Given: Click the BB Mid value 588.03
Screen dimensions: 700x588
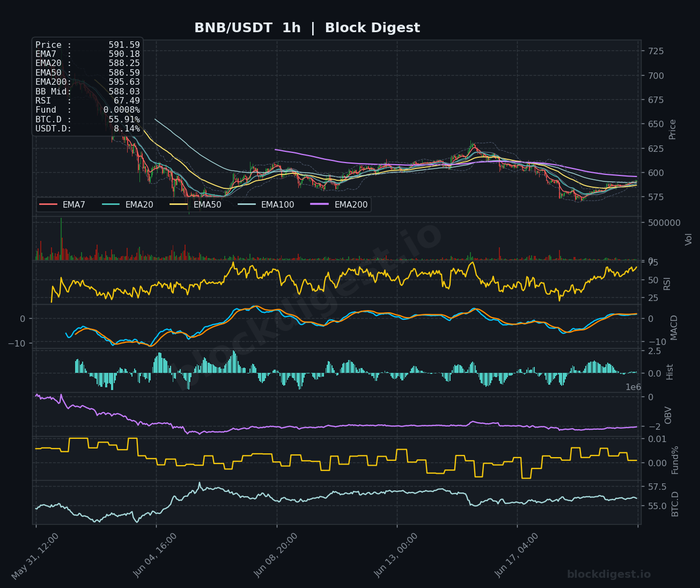Looking at the screenshot, I should pos(124,91).
